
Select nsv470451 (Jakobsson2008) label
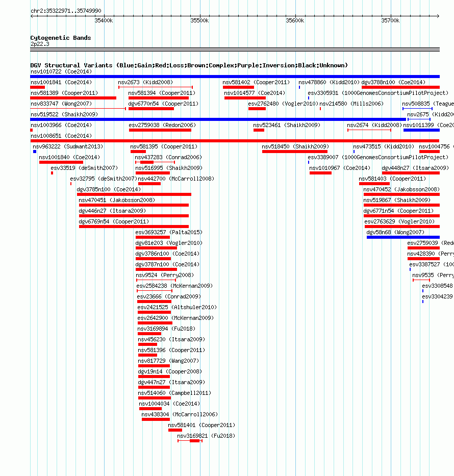click(117, 200)
